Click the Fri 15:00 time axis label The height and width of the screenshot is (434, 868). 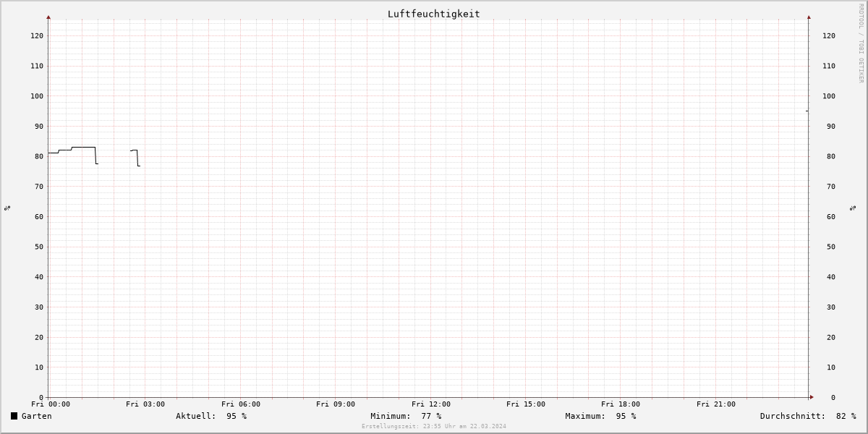point(526,404)
